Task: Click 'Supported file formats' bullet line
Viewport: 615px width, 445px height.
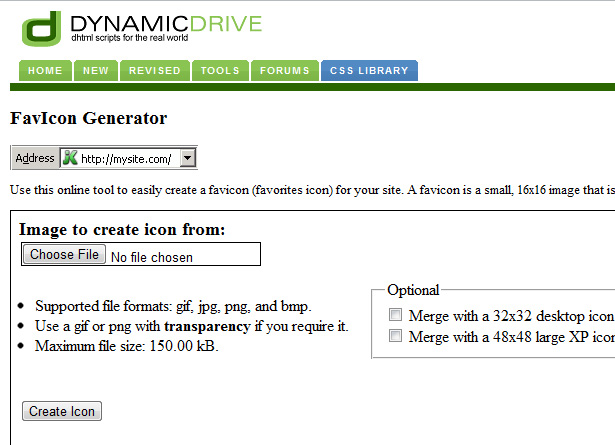Action: click(173, 306)
